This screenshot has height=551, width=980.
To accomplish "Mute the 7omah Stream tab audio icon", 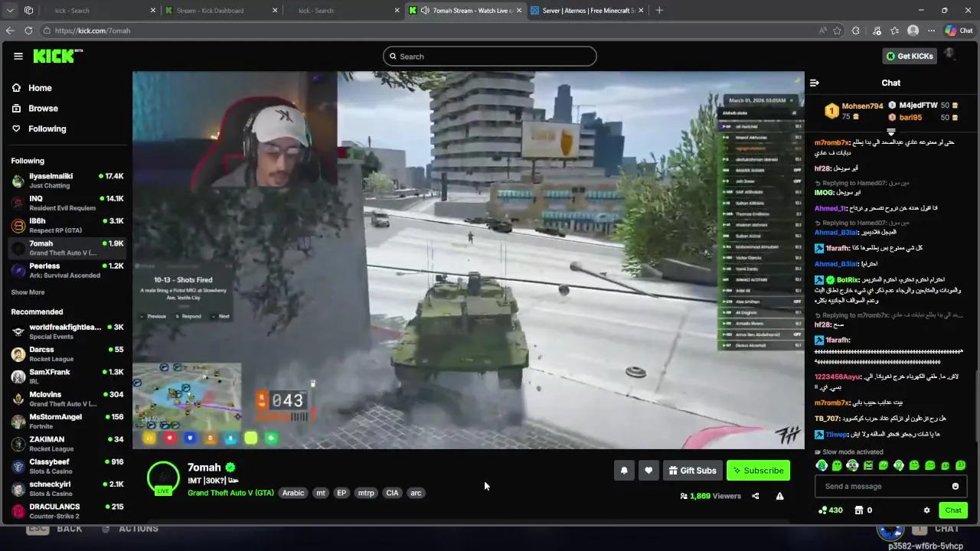I will (425, 11).
